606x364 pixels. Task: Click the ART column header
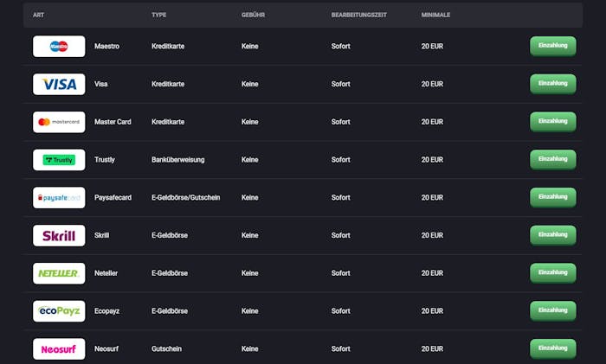coord(38,15)
